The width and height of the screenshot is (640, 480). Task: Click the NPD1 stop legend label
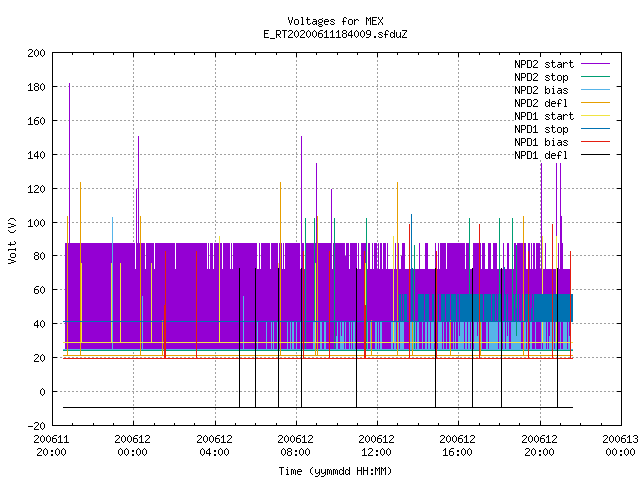[x=541, y=129]
